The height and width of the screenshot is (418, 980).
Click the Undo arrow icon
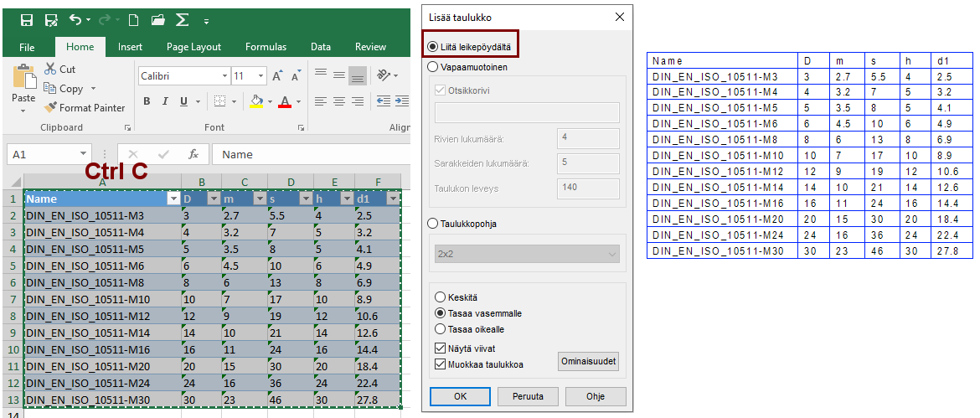click(x=75, y=20)
